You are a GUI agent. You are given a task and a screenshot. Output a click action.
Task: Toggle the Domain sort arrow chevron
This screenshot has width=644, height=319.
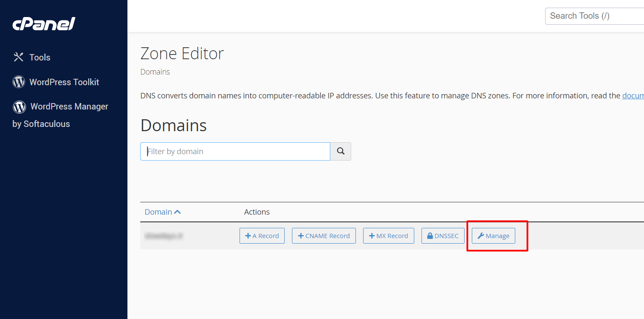click(x=177, y=212)
